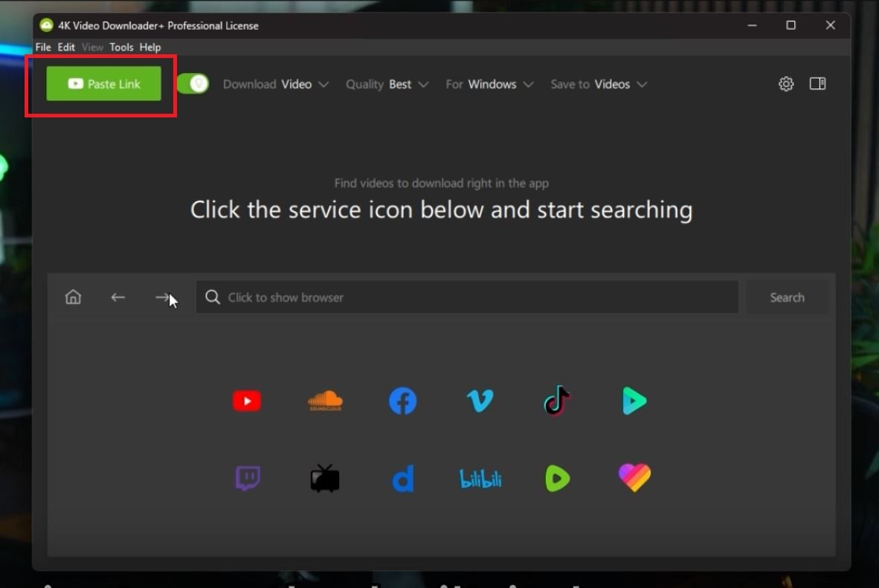The image size is (879, 588).
Task: Open YouTube service icon
Action: click(x=247, y=401)
